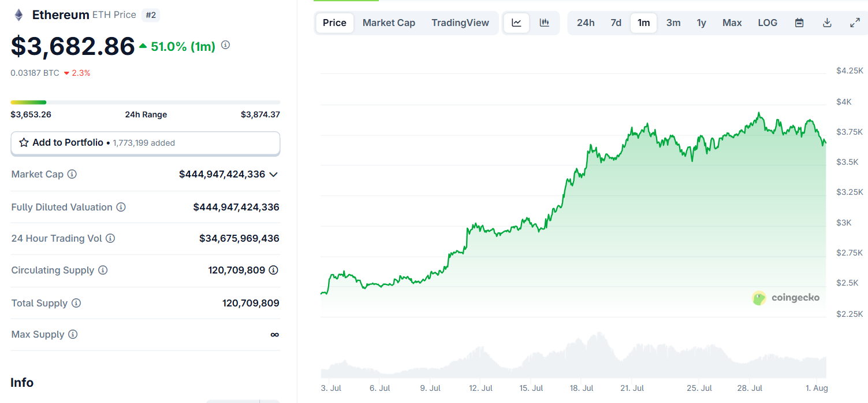Expand the Market Cap value chevron

(x=274, y=174)
